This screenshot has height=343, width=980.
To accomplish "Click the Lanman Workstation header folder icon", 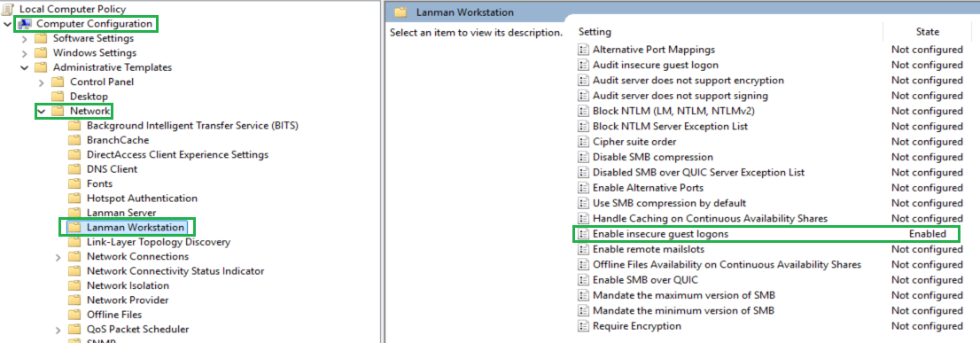I will pyautogui.click(x=401, y=12).
